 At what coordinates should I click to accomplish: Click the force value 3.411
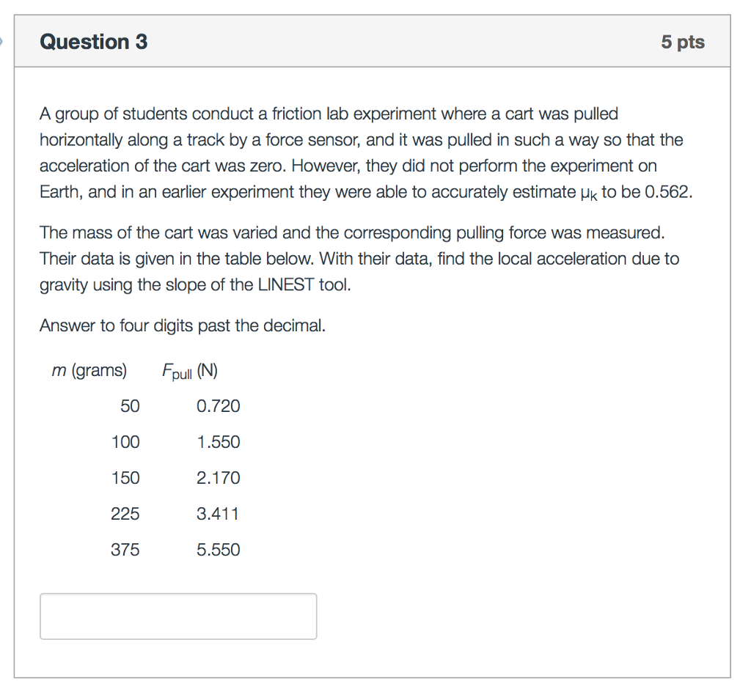click(x=218, y=514)
